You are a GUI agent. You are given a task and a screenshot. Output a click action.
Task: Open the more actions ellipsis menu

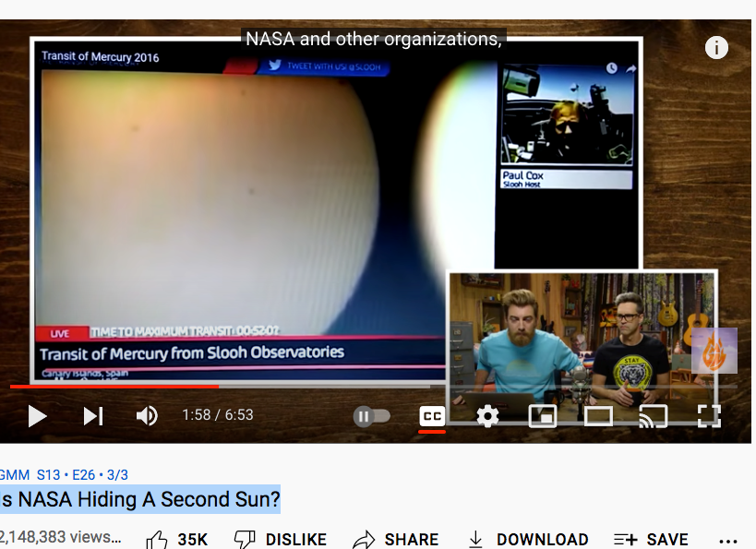(728, 541)
